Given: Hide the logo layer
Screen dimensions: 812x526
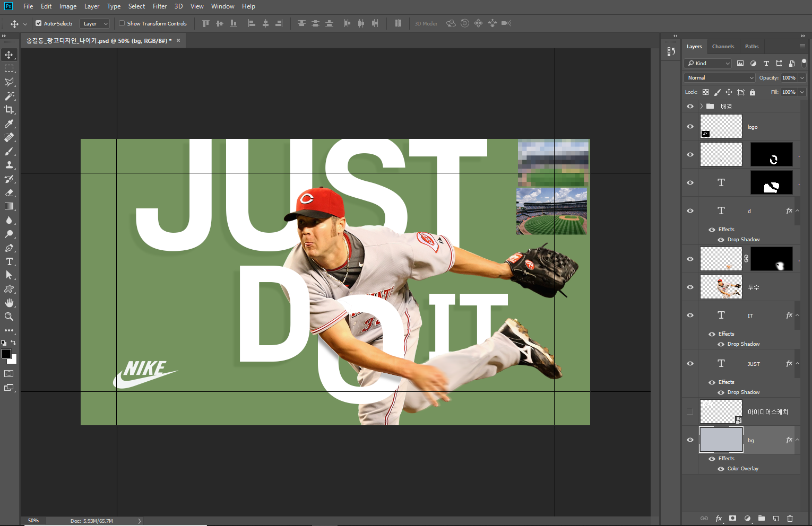Looking at the screenshot, I should click(x=690, y=126).
